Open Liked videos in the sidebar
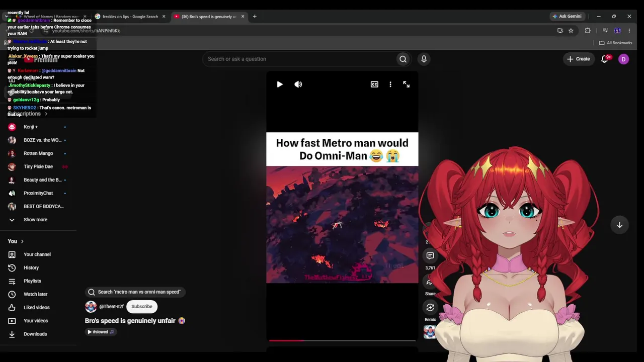The height and width of the screenshot is (362, 644). click(37, 308)
